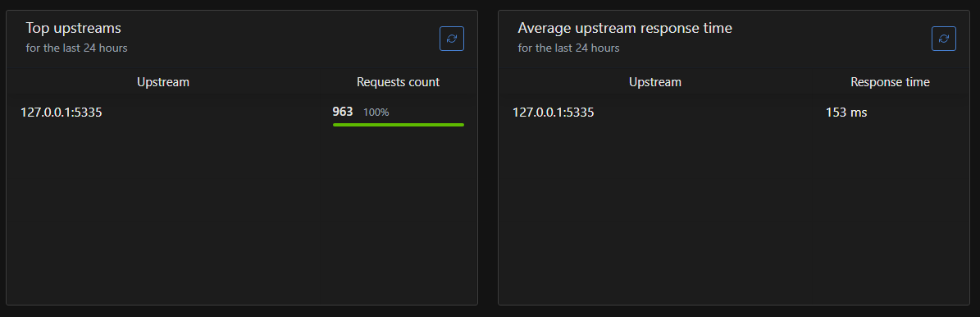980x317 pixels.
Task: Click the 100% percentage label
Action: pos(376,113)
